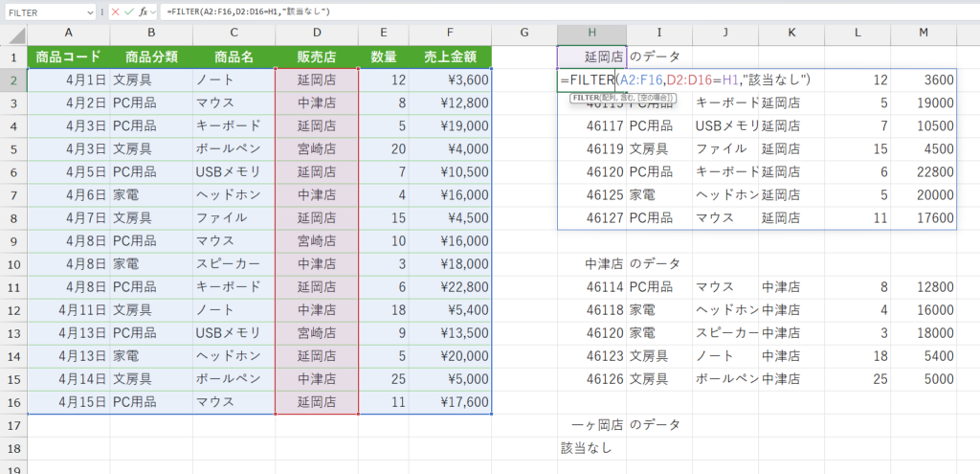Click cell F3 showing ¥12,800
This screenshot has height=474, width=980.
pos(450,103)
